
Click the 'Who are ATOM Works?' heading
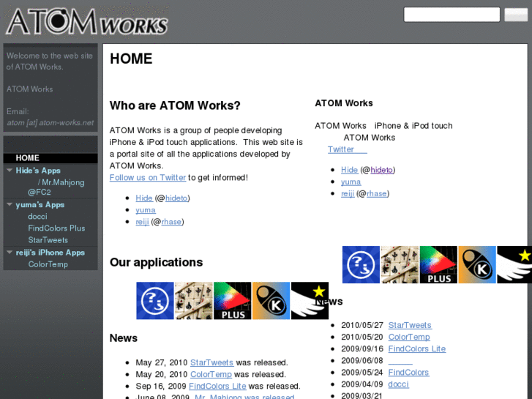175,105
